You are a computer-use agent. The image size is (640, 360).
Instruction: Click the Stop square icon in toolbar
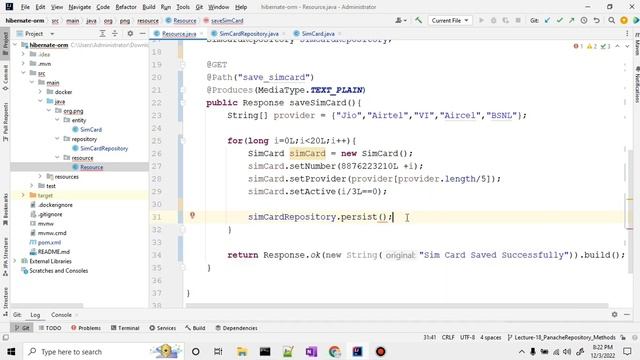(518, 20)
